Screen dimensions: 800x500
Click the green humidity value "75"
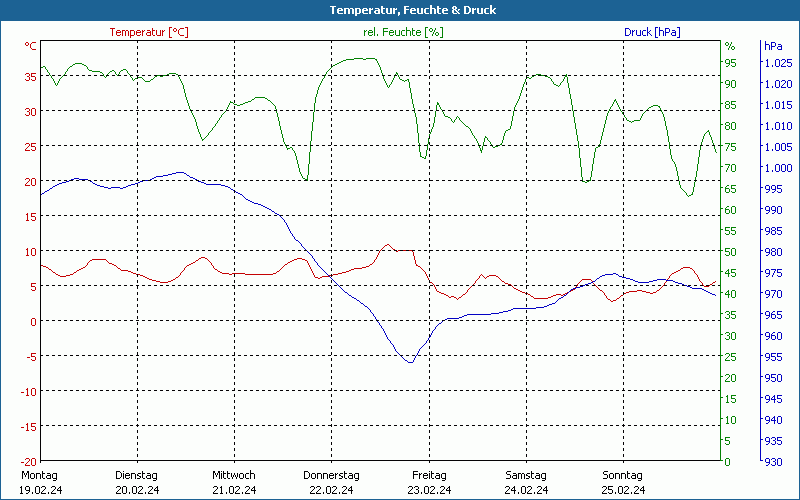click(731, 147)
